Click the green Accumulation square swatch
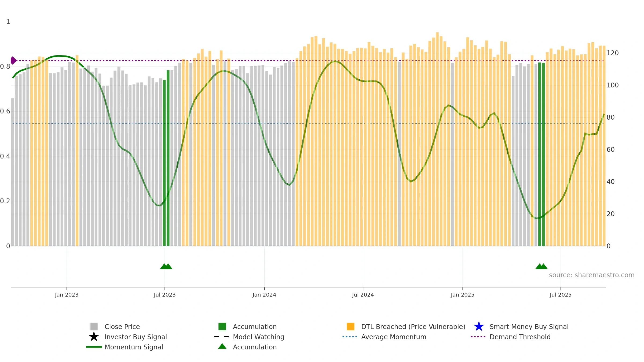 (x=222, y=326)
